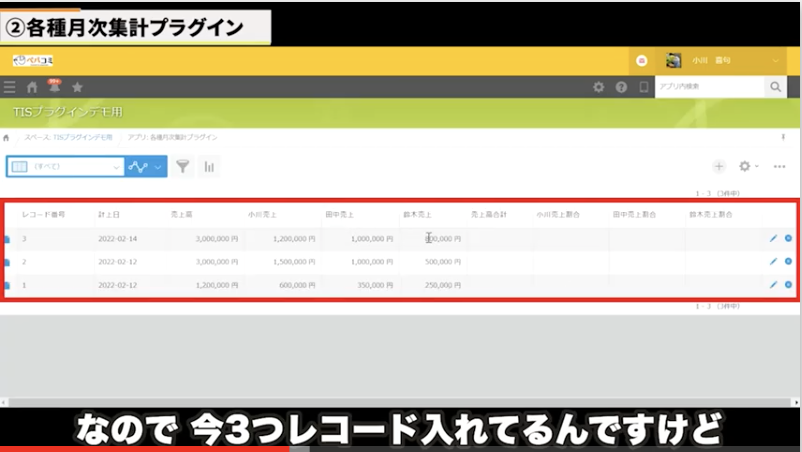This screenshot has width=802, height=452.
Task: Open the (すべて) view dropdown
Action: (x=65, y=167)
